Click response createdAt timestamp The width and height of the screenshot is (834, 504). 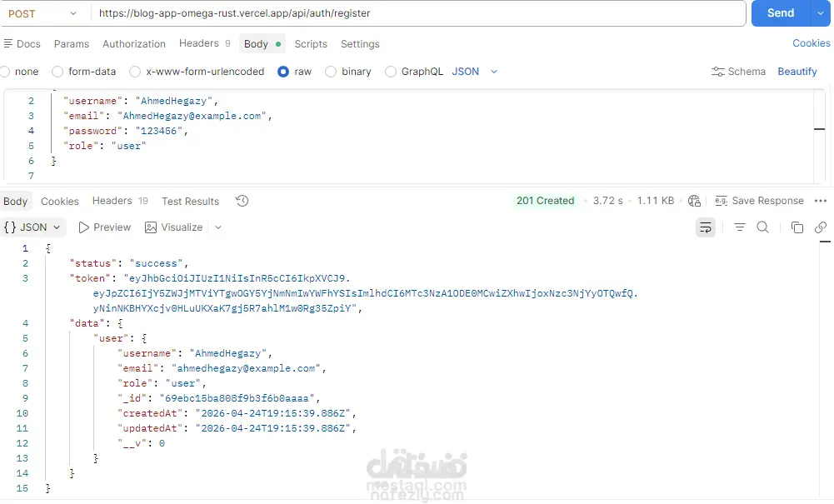point(272,413)
